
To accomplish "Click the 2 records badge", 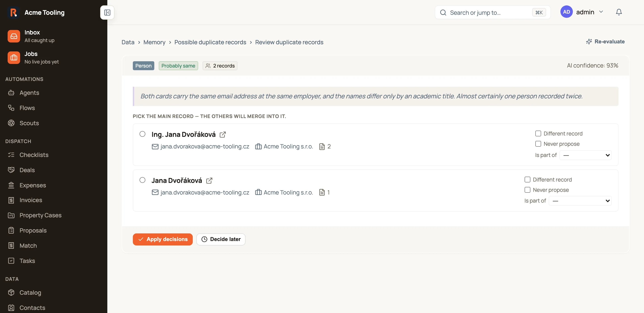I will [220, 66].
